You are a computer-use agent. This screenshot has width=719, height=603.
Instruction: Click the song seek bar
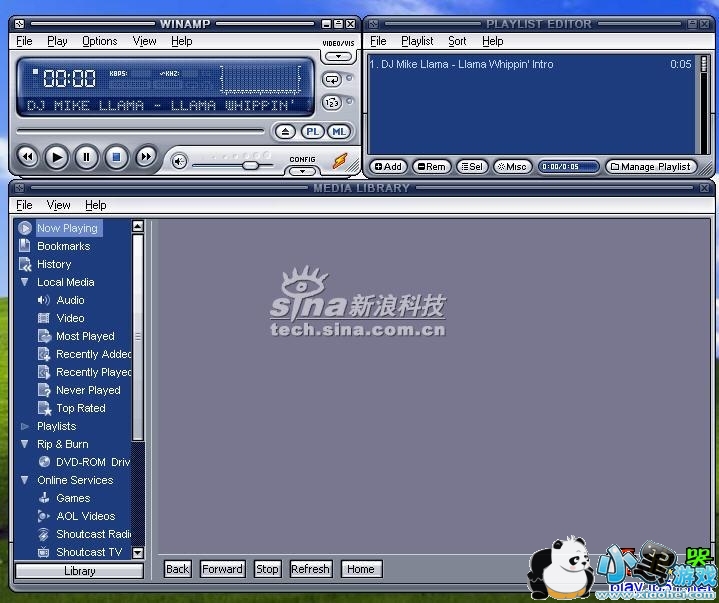pos(140,132)
